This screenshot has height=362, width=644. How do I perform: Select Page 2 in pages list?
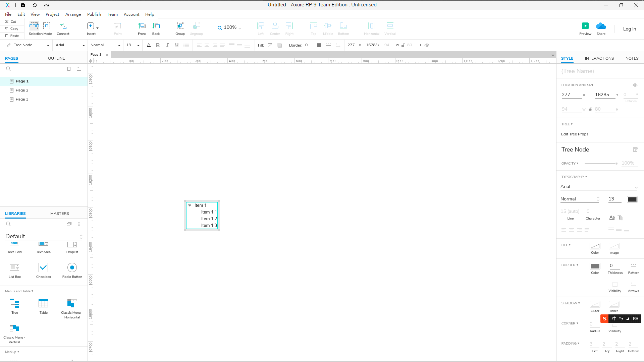click(x=22, y=90)
